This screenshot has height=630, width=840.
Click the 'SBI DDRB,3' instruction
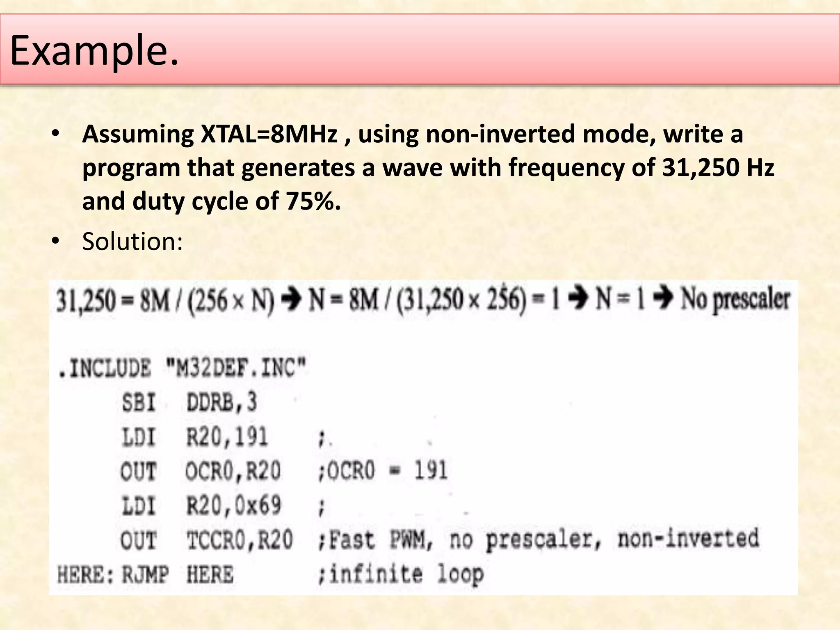point(189,402)
